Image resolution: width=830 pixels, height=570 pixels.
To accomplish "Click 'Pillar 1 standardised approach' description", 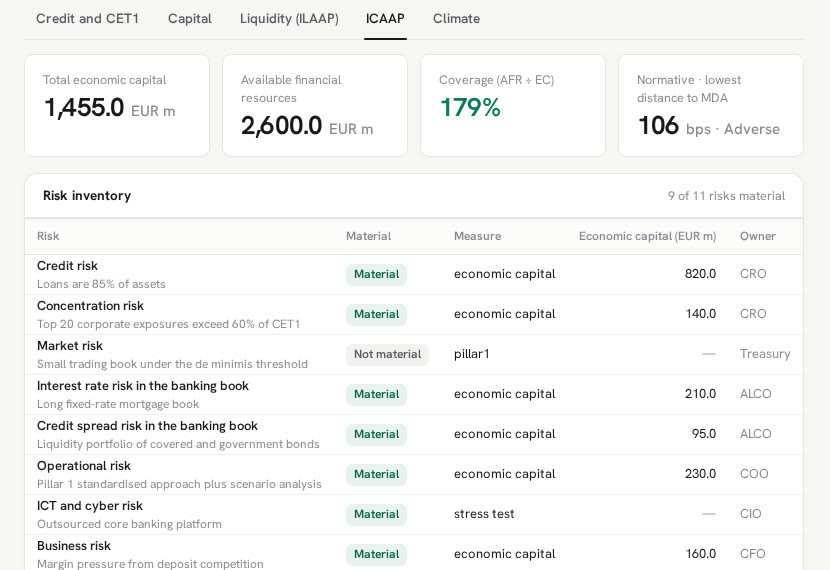I will tap(179, 484).
